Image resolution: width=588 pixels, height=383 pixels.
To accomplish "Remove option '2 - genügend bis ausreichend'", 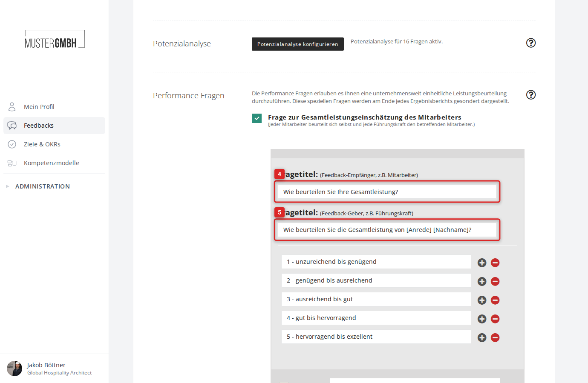I will [495, 281].
